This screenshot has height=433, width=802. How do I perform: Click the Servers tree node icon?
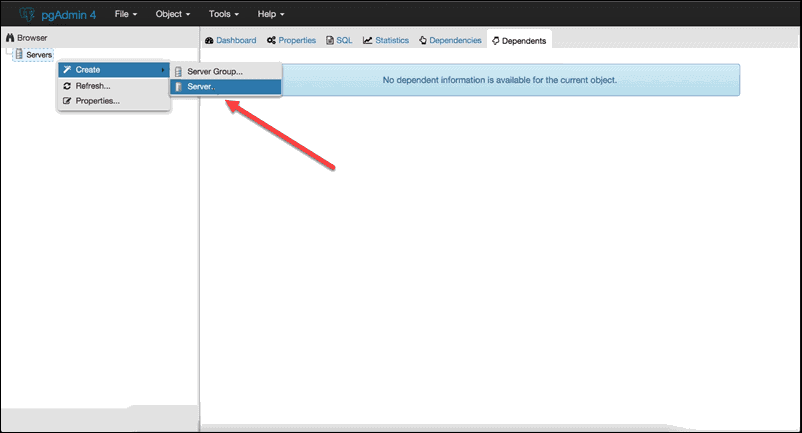[19, 54]
